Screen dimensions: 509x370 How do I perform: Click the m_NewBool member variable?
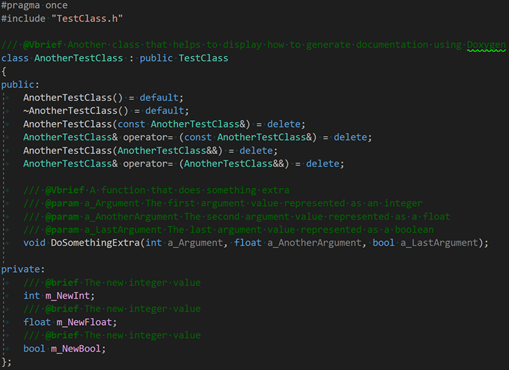pos(76,349)
